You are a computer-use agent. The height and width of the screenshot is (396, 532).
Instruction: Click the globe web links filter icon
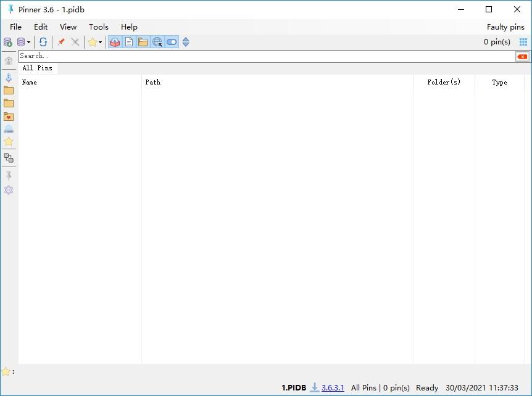coord(157,42)
